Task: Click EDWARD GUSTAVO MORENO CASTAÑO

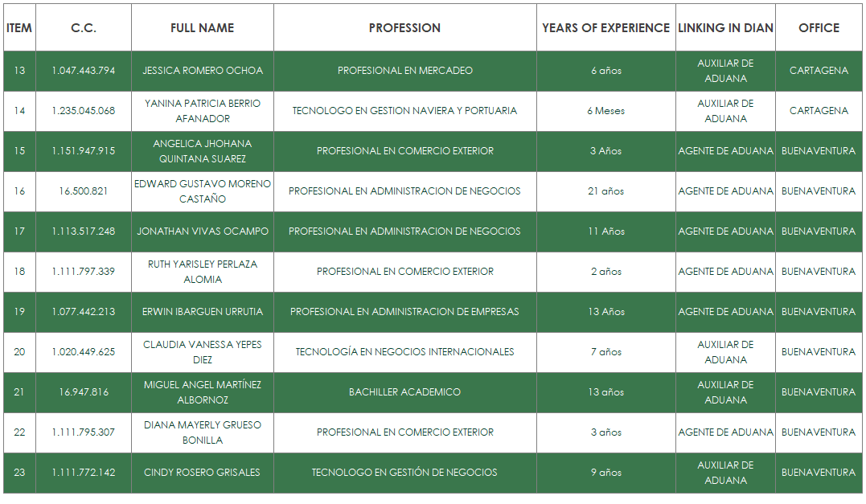Action: 203,191
